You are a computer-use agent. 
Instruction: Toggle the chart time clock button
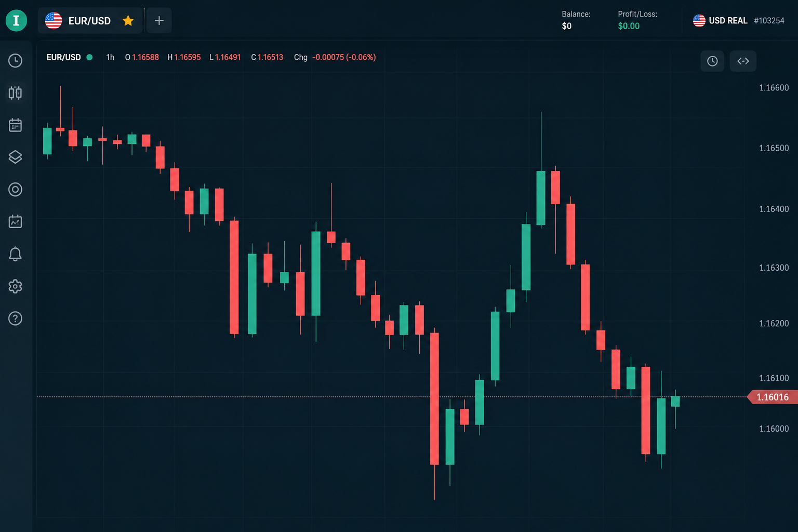[x=712, y=61]
